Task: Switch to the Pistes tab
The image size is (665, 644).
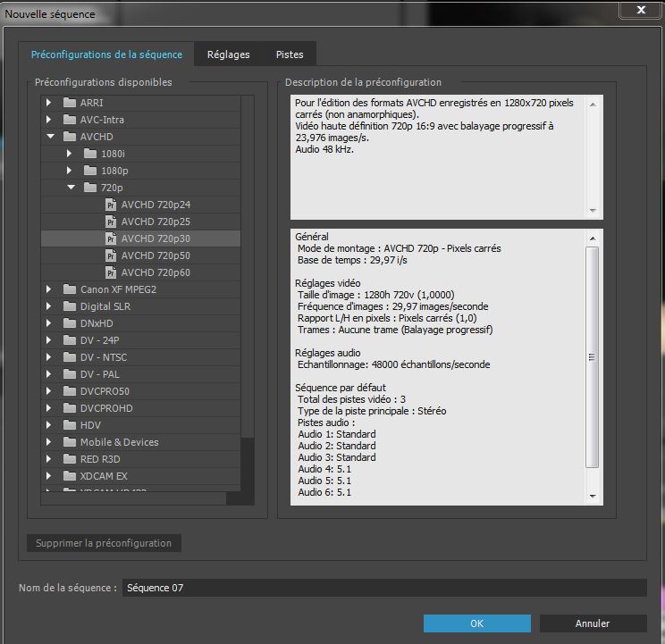Action: [290, 54]
